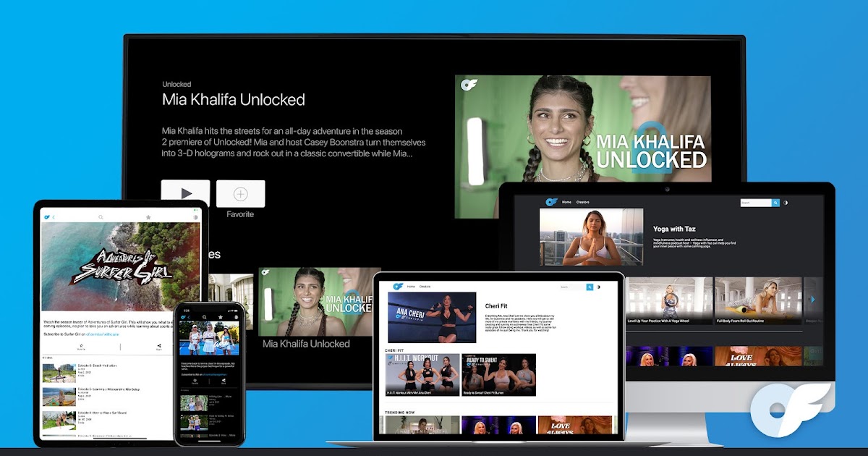
Task: Open Creators in the iMac navigation bar
Action: 582,202
